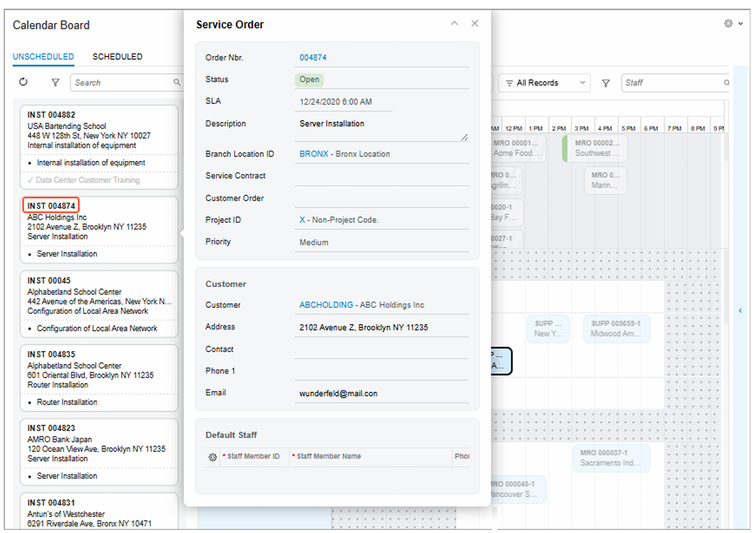Switch to the SCHEDULED tab

(x=118, y=57)
